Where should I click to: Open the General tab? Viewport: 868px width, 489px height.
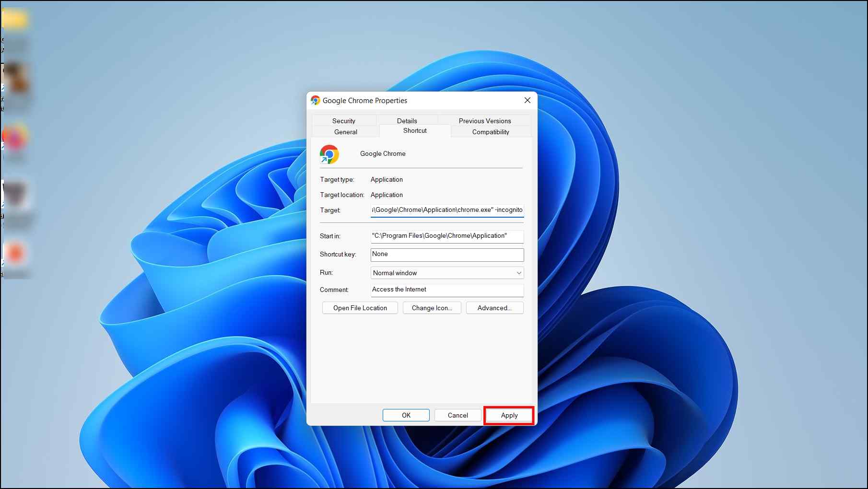pos(346,132)
